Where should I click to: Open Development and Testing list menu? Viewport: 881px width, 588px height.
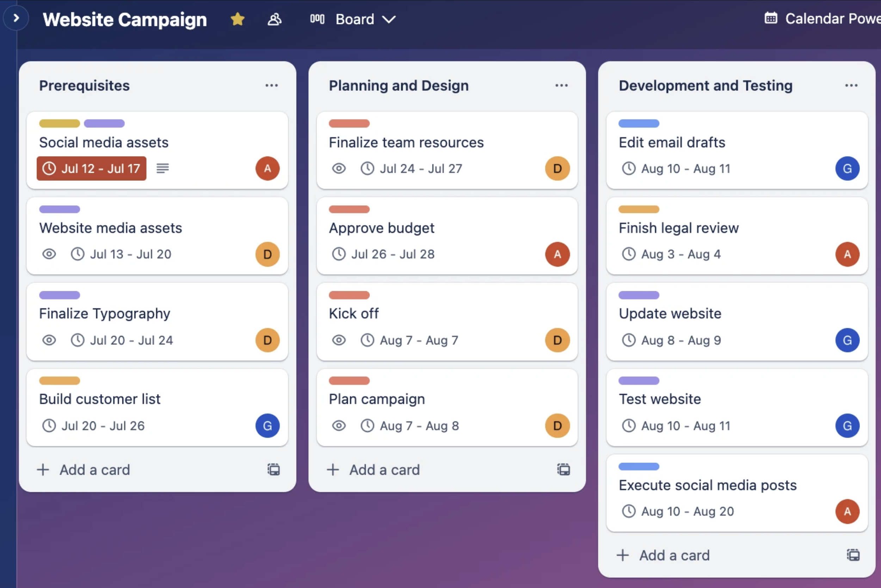(x=851, y=86)
